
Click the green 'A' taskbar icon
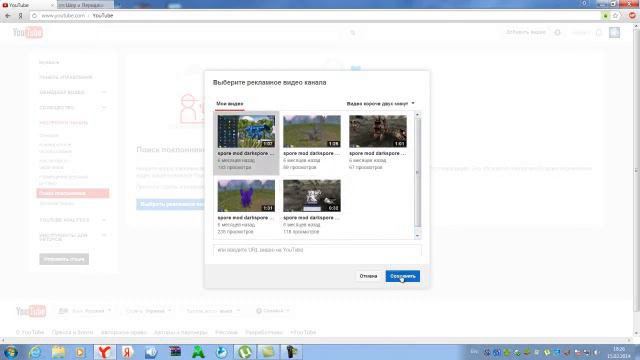click(198, 352)
